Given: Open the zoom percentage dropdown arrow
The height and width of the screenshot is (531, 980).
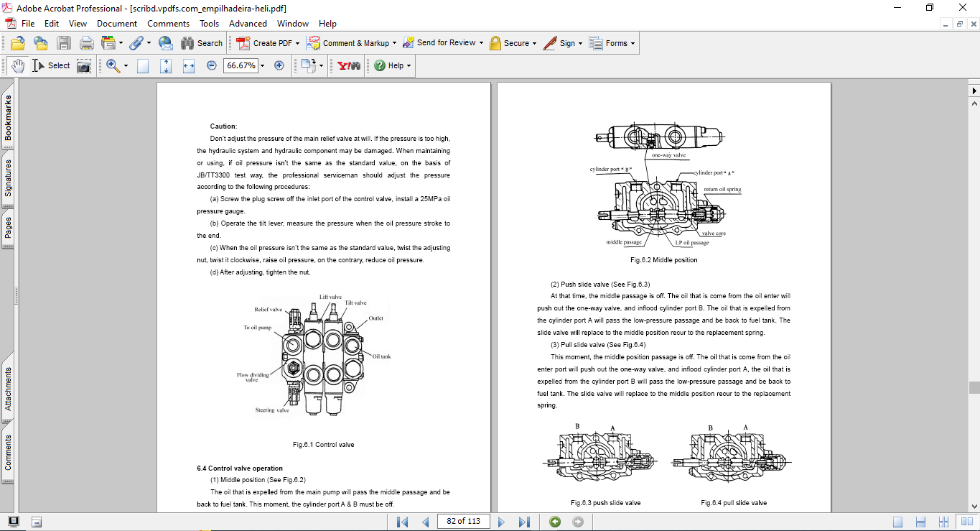Looking at the screenshot, I should (x=262, y=65).
